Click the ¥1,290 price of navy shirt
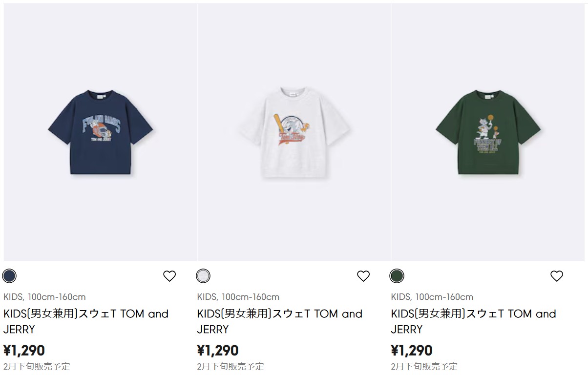This screenshot has width=588, height=375. [24, 351]
